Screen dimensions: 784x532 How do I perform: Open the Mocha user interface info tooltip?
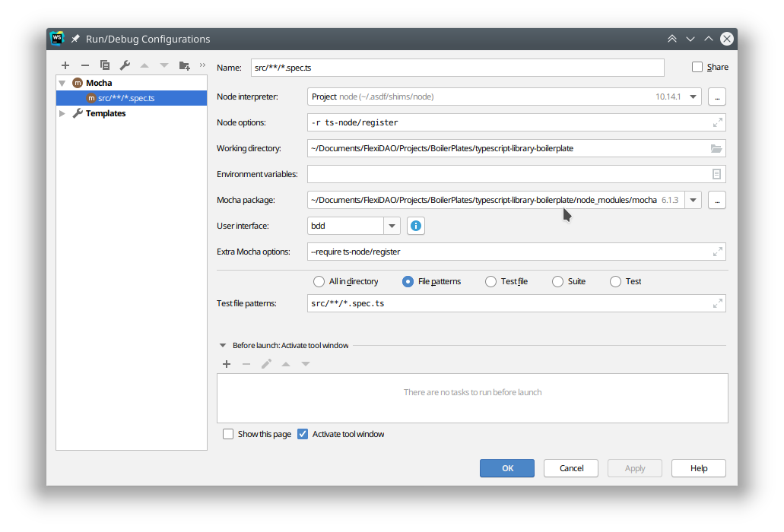coord(415,226)
